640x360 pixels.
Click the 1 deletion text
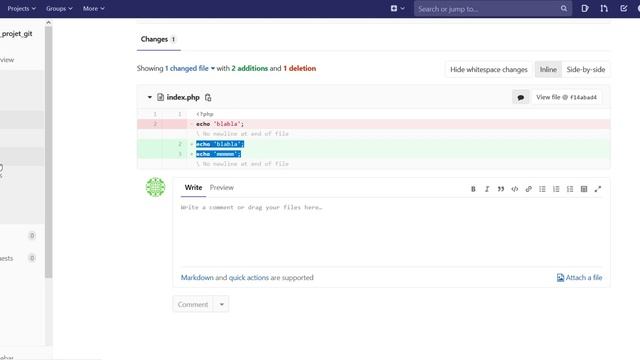pyautogui.click(x=300, y=69)
